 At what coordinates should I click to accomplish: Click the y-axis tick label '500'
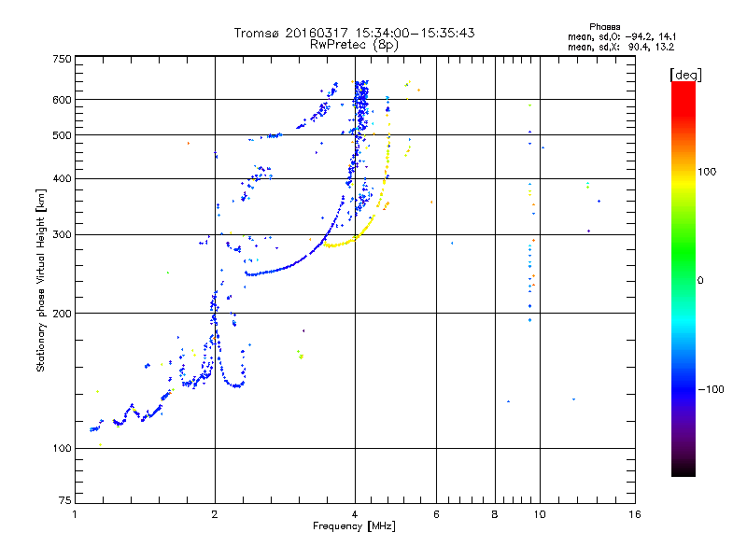tap(62, 135)
